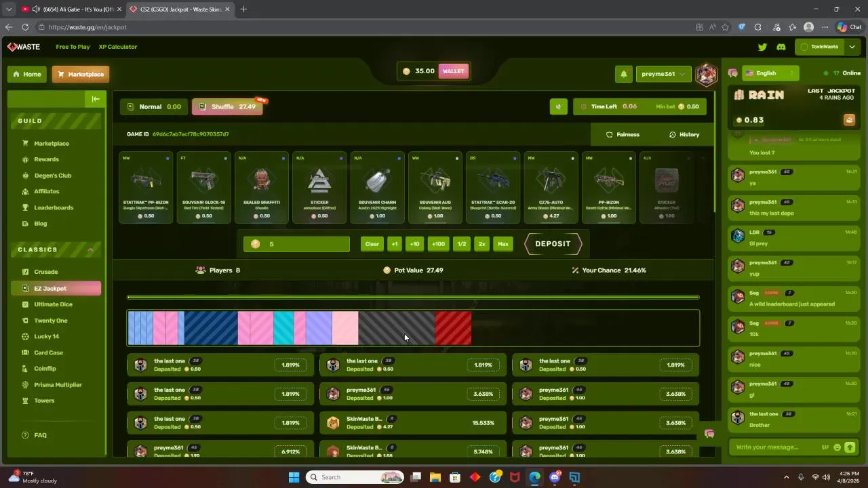Viewport: 868px width, 488px height.
Task: Open the Free To Play link
Action: pos(73,47)
